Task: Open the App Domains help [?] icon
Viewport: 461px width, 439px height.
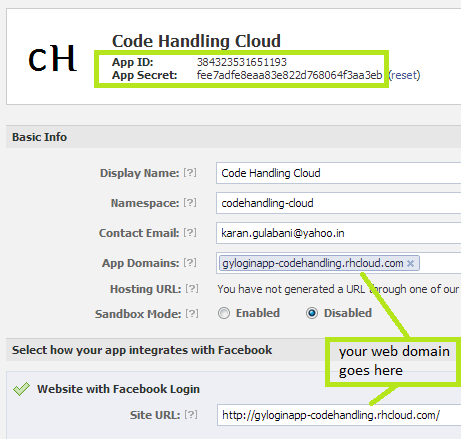Action: coord(190,263)
